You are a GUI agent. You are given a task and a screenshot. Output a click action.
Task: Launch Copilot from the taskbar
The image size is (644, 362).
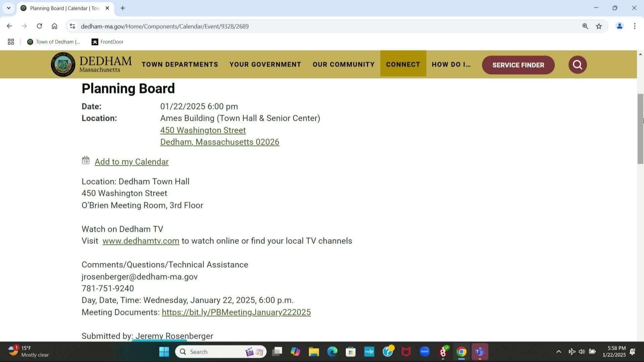[x=296, y=352]
